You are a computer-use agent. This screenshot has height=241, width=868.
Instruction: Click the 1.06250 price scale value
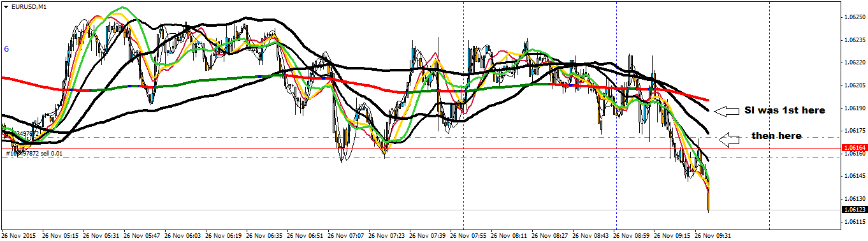click(855, 17)
